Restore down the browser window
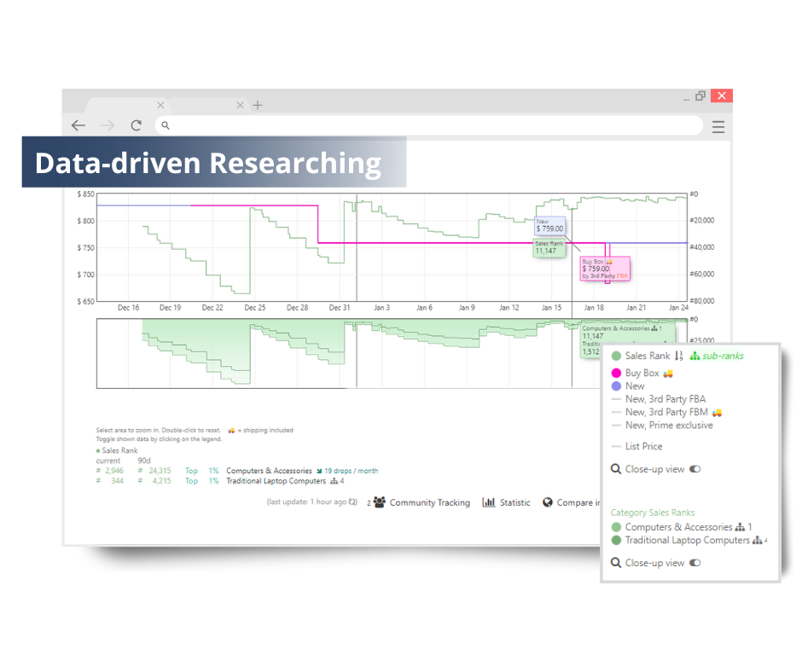This screenshot has height=672, width=802. pos(700,96)
